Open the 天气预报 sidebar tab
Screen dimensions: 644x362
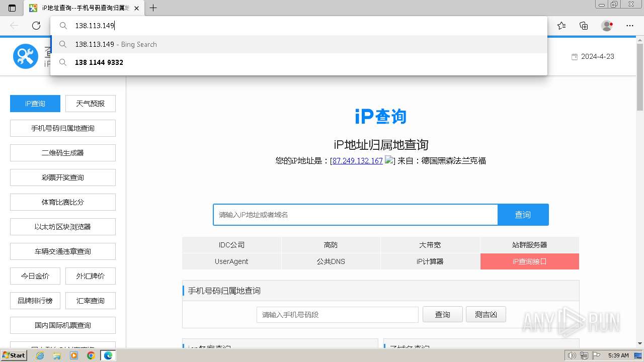91,104
